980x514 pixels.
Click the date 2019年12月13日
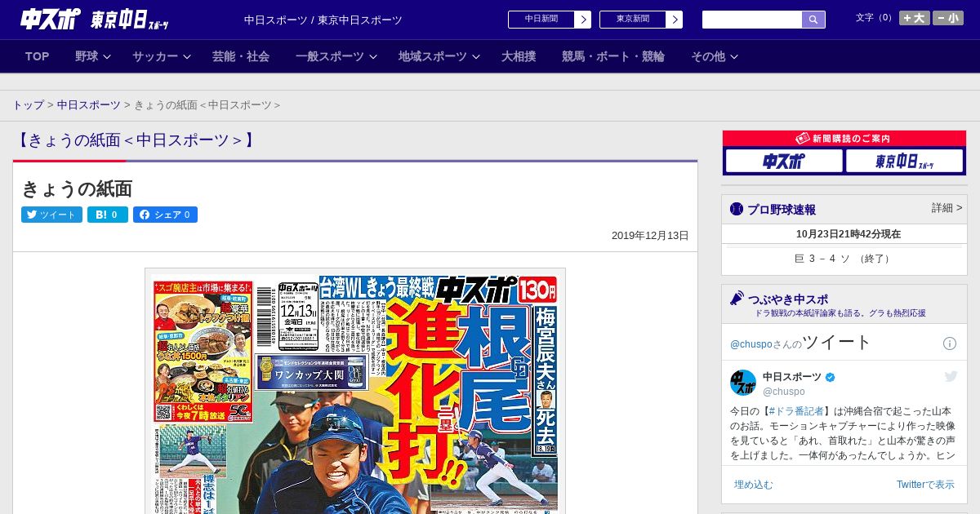[650, 236]
